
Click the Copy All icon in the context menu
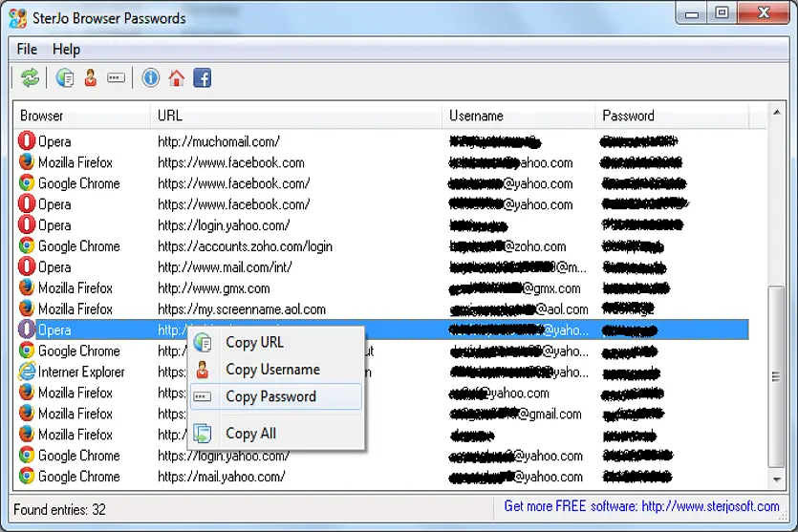point(203,434)
